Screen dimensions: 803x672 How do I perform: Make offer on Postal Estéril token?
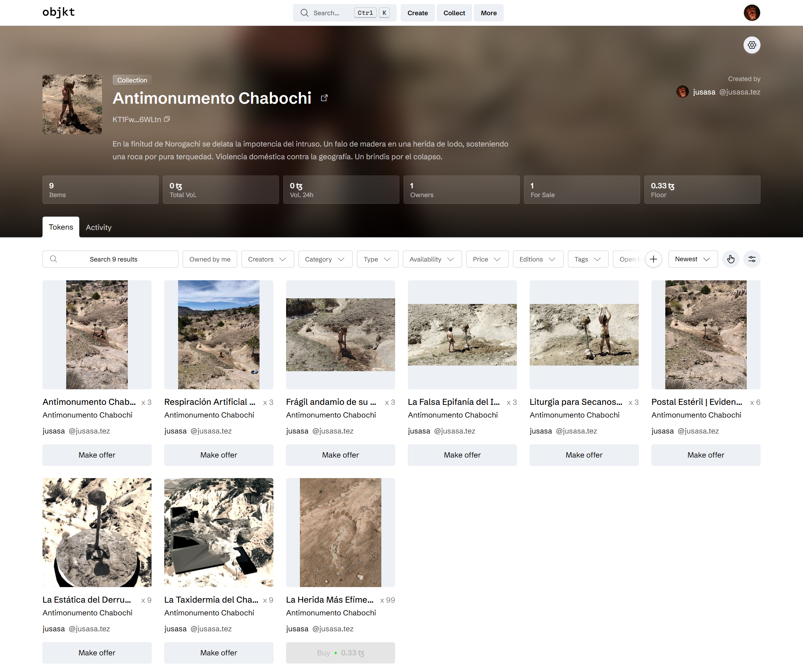pos(706,455)
